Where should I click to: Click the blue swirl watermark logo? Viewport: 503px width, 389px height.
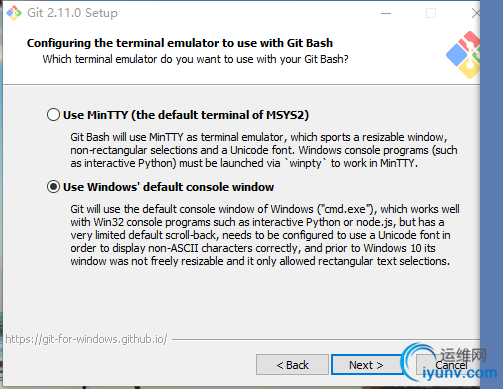click(x=419, y=362)
